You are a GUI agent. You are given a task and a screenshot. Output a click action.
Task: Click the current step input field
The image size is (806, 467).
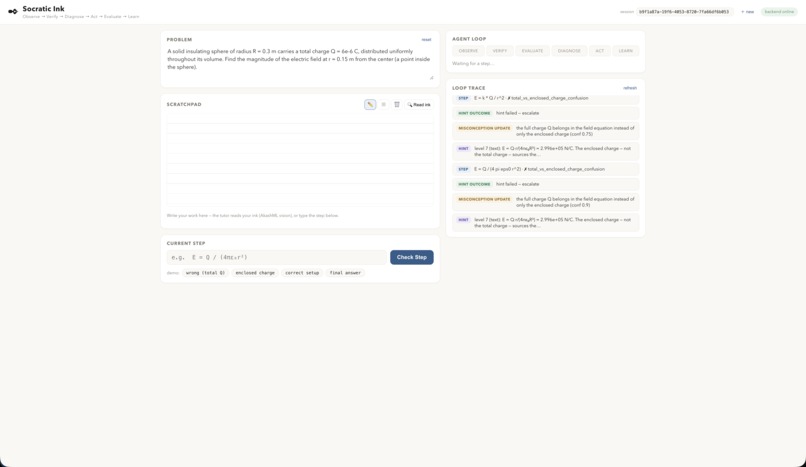point(277,257)
